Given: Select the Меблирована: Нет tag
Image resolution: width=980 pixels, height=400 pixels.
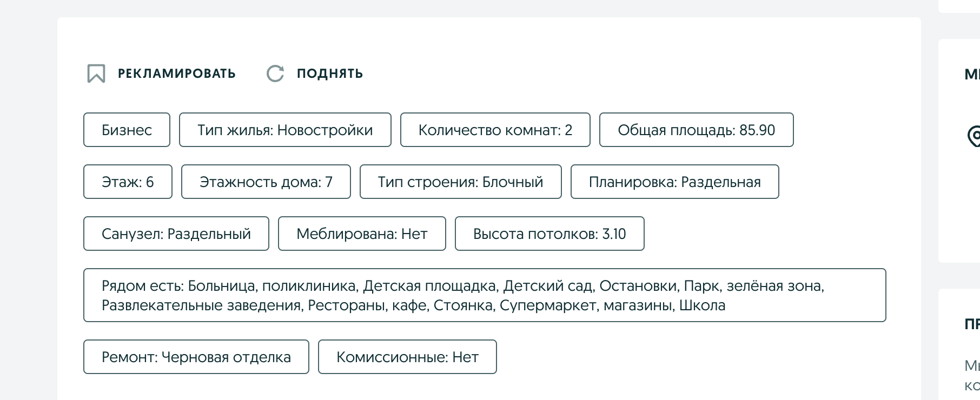Looking at the screenshot, I should 362,234.
